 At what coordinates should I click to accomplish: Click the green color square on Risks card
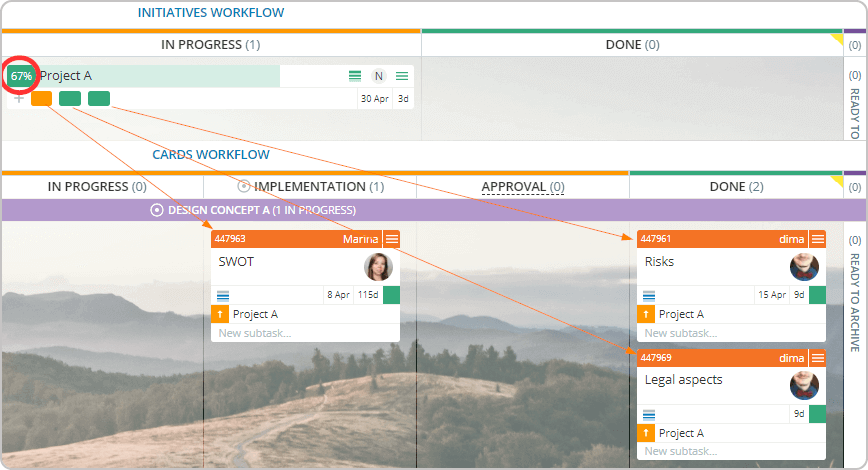pos(818,295)
